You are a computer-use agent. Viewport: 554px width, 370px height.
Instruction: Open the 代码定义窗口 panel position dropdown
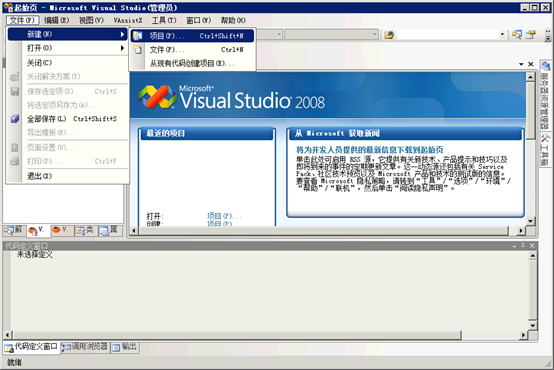tap(514, 246)
